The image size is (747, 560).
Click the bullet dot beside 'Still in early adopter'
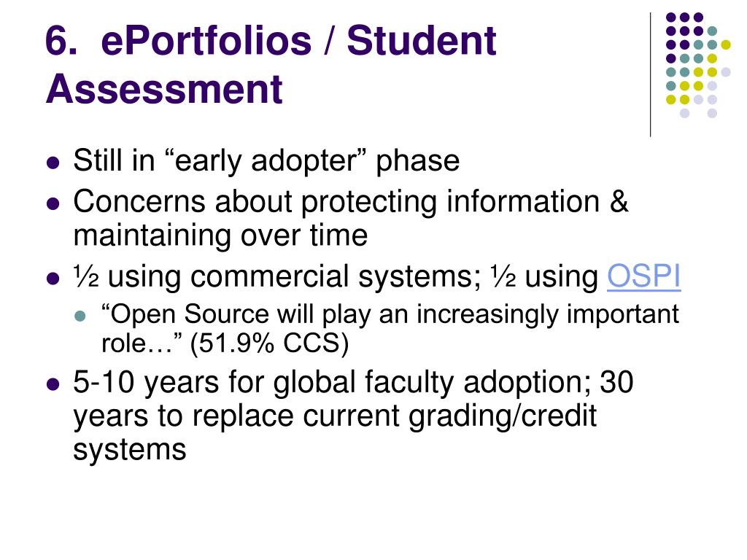[53, 163]
